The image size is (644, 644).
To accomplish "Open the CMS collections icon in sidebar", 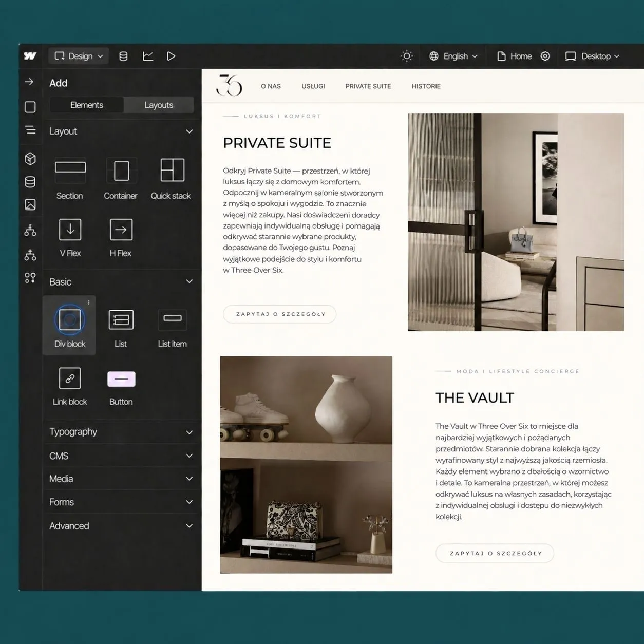I will coord(30,182).
